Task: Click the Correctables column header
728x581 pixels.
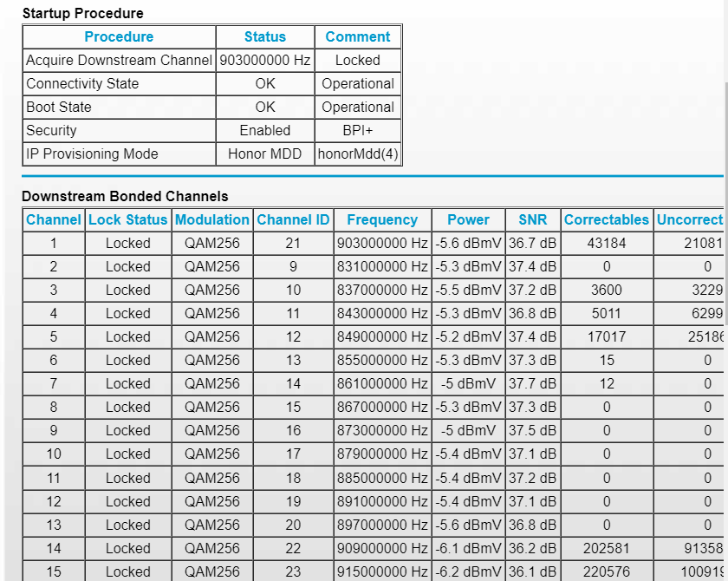Action: pyautogui.click(x=607, y=219)
